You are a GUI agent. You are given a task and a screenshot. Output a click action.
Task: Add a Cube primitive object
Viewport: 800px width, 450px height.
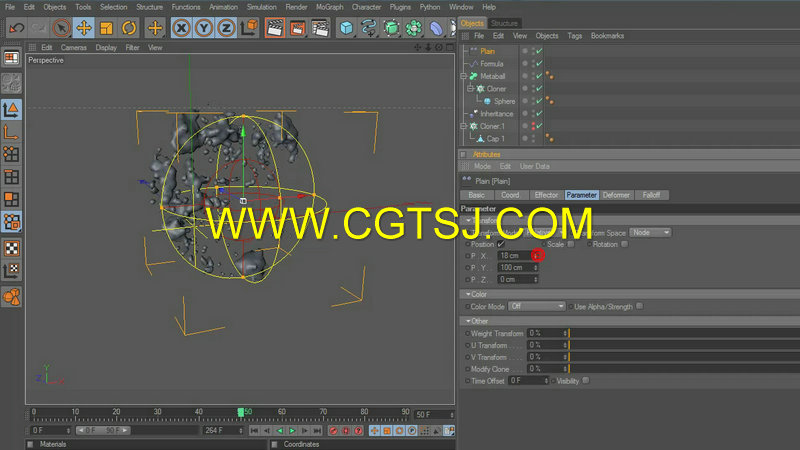(x=346, y=28)
